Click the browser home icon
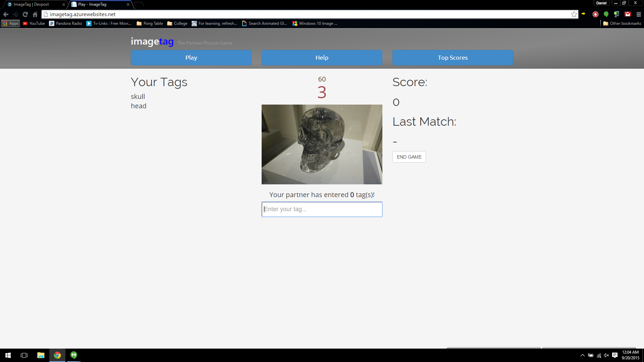 point(35,14)
